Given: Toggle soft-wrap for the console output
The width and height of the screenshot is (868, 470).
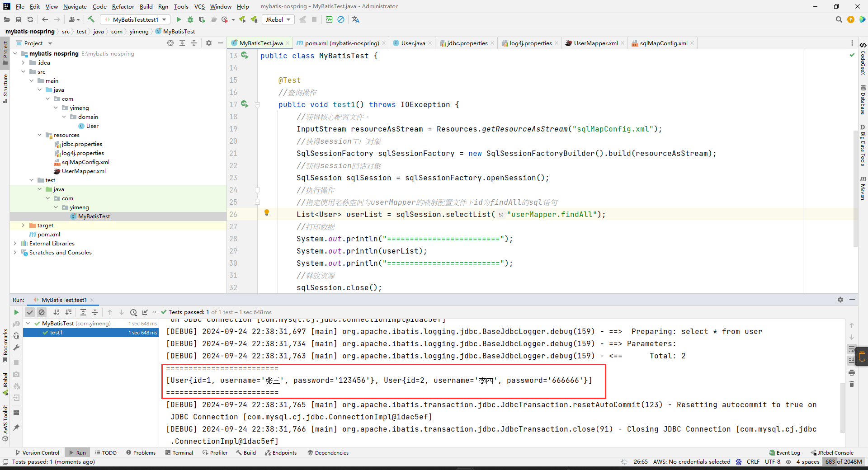Looking at the screenshot, I should [852, 349].
